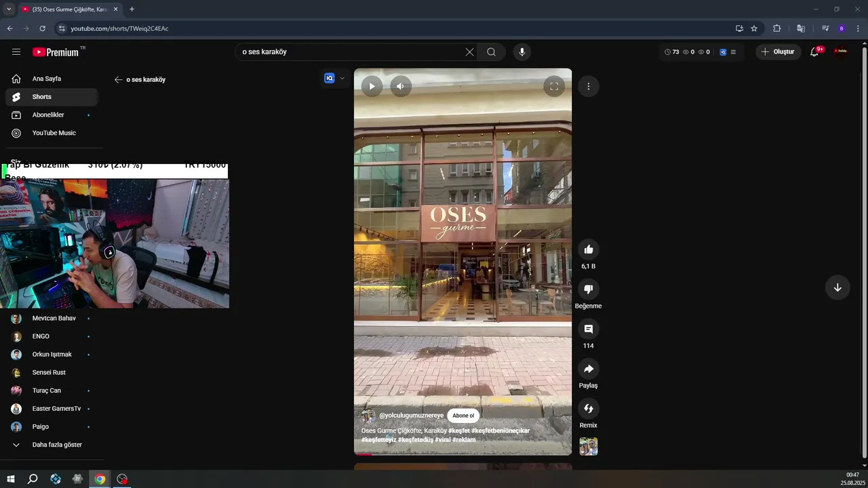This screenshot has height=488, width=868.
Task: Open media controls icon in Chrome toolbar
Action: point(825,28)
